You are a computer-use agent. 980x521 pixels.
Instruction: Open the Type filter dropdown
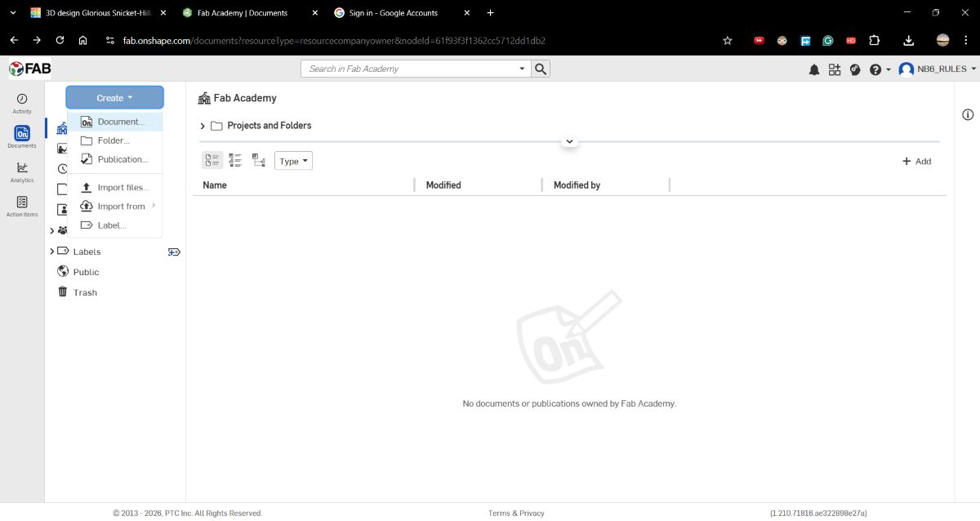click(292, 160)
